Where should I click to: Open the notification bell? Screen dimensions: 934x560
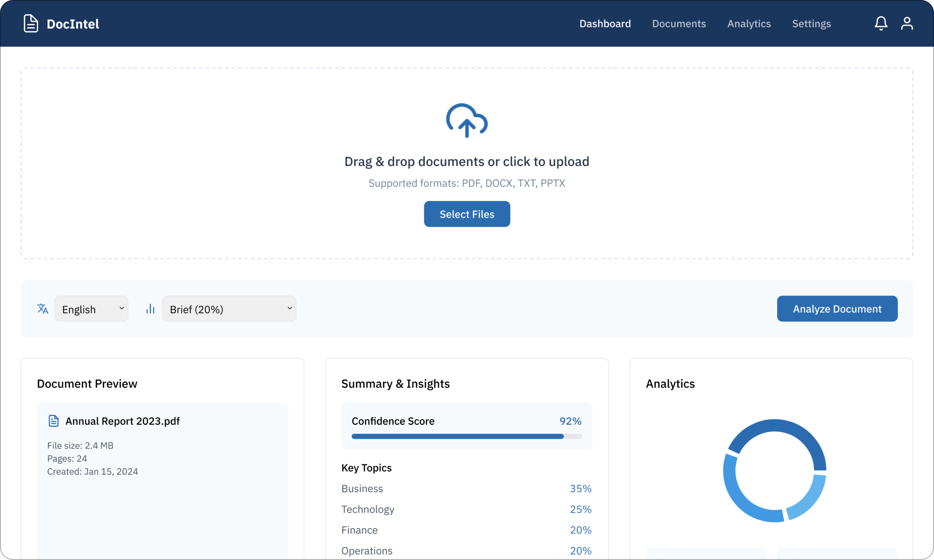point(881,23)
